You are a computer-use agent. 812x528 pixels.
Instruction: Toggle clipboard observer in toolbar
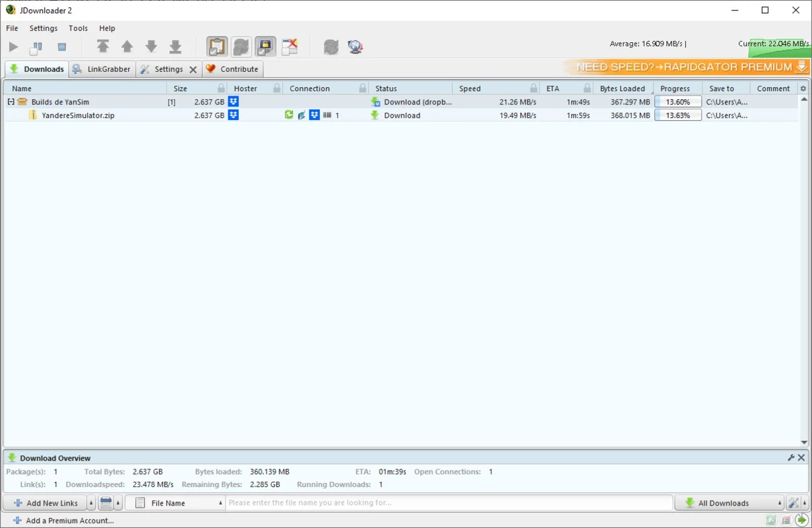[x=217, y=47]
